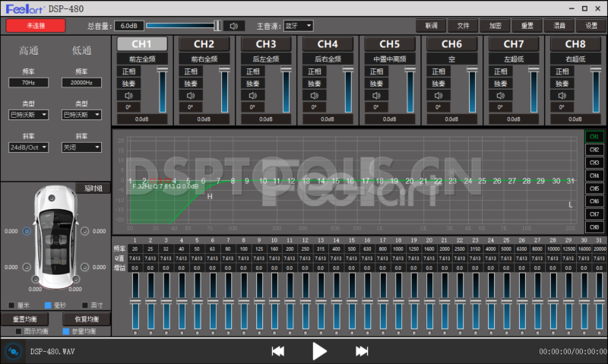Click the disc icon beside DSP-480.WAV
This screenshot has width=608, height=364.
point(12,352)
